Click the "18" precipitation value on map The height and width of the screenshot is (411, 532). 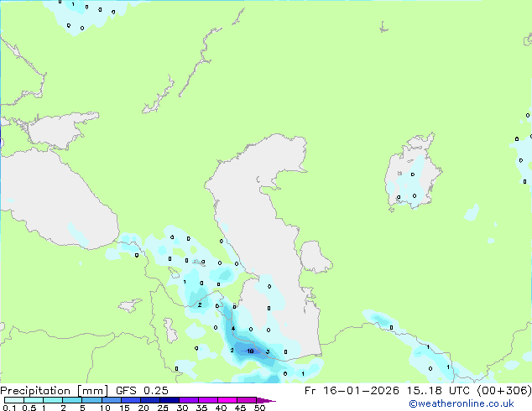tap(250, 351)
